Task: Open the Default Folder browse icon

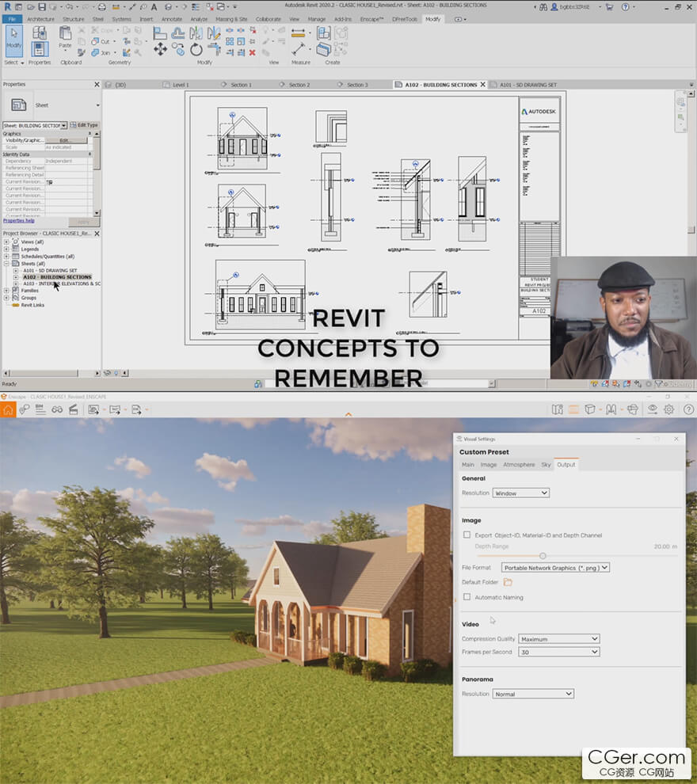Action: (x=508, y=582)
